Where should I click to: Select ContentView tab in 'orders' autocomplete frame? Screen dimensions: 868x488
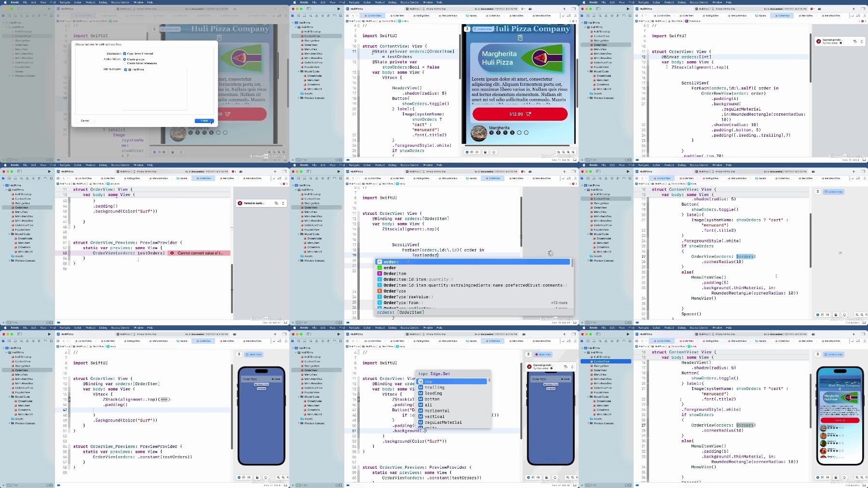tap(373, 178)
